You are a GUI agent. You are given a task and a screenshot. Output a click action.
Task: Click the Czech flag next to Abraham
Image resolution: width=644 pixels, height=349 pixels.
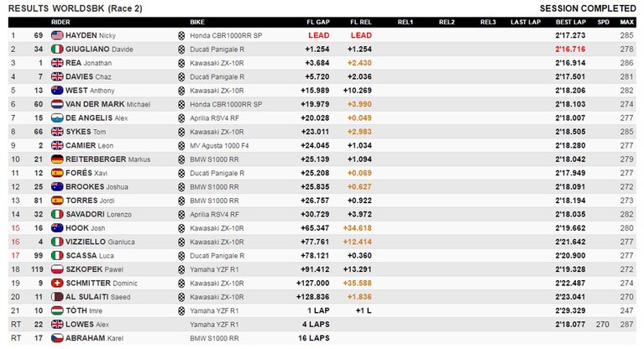click(57, 338)
